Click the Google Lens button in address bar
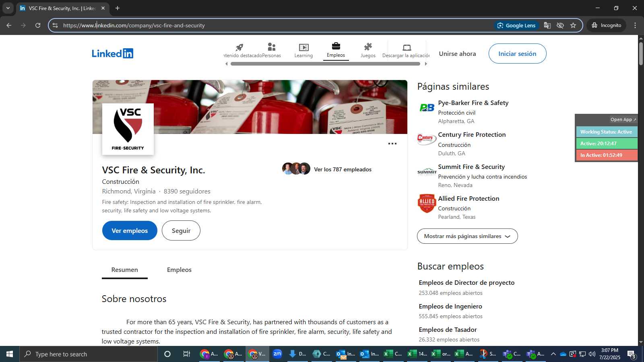This screenshot has height=362, width=644. tap(516, 25)
